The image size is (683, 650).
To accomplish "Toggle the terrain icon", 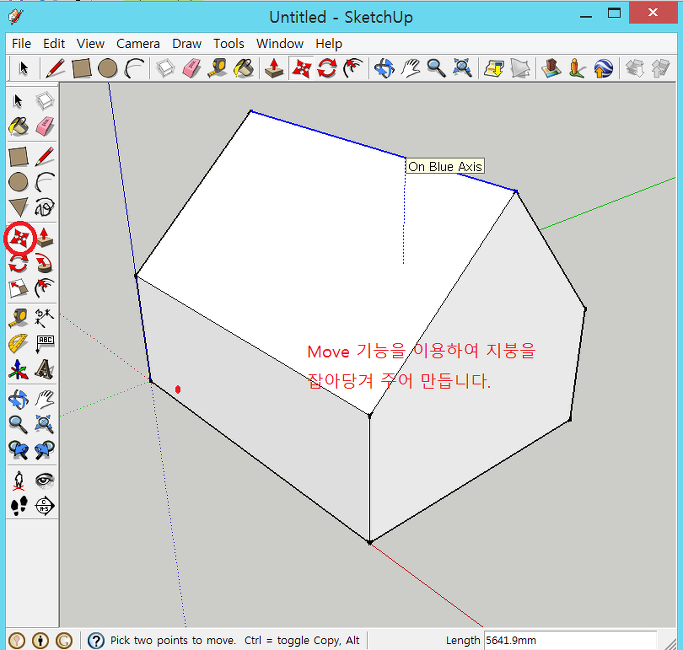I will point(520,68).
